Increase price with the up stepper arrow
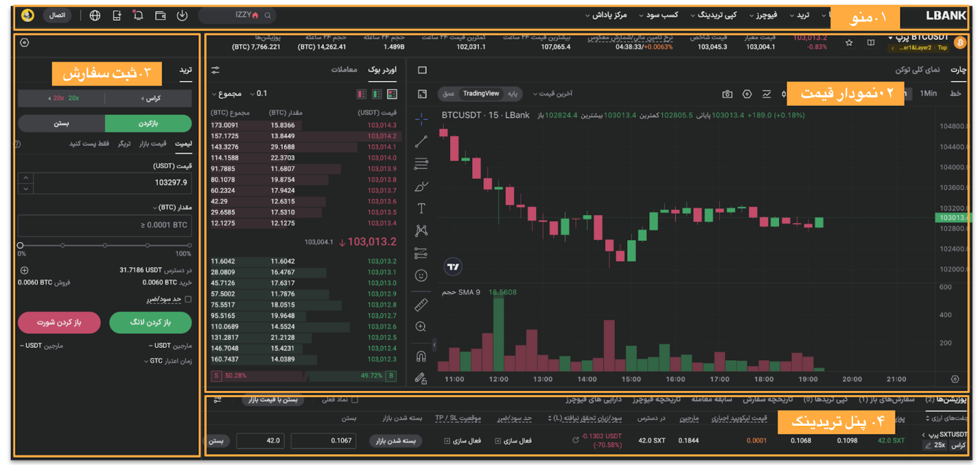 point(26,178)
